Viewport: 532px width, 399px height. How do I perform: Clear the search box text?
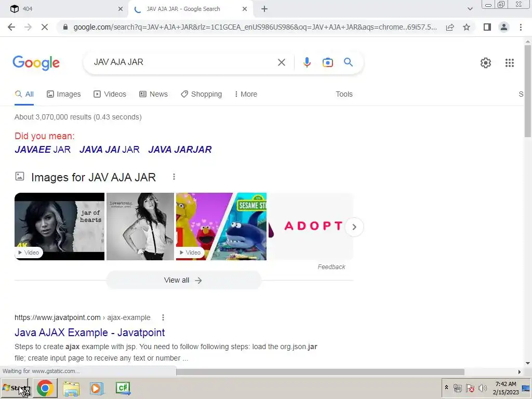[281, 62]
